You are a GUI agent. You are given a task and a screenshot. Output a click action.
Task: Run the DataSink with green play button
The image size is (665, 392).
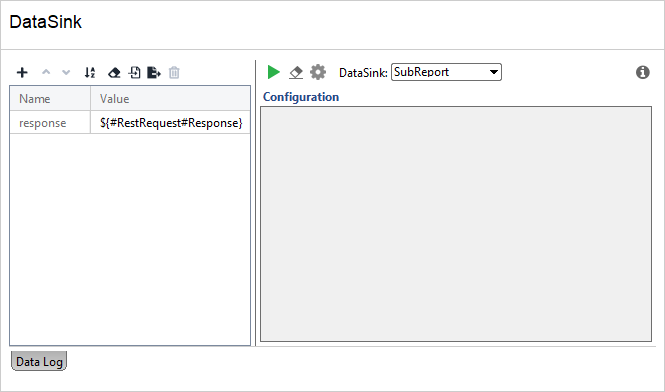(274, 72)
